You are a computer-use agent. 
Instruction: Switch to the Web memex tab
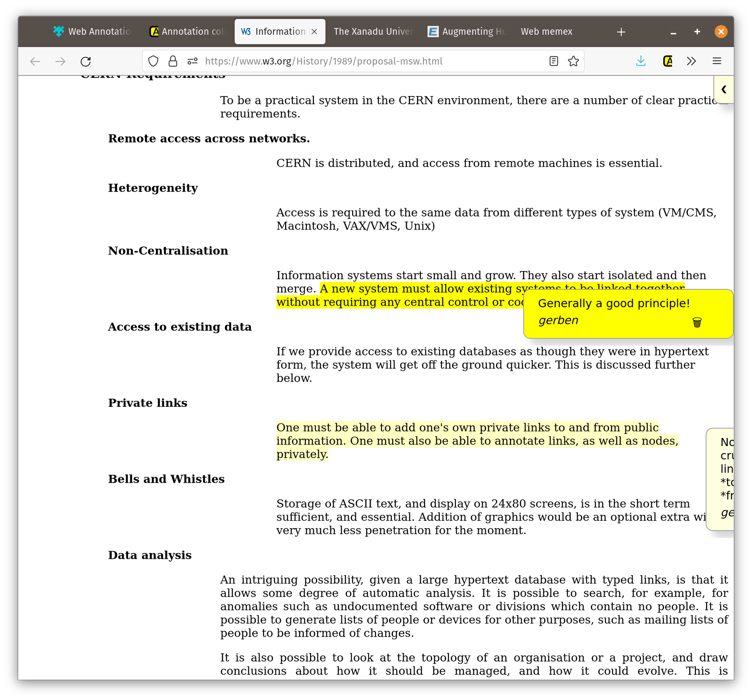(547, 31)
